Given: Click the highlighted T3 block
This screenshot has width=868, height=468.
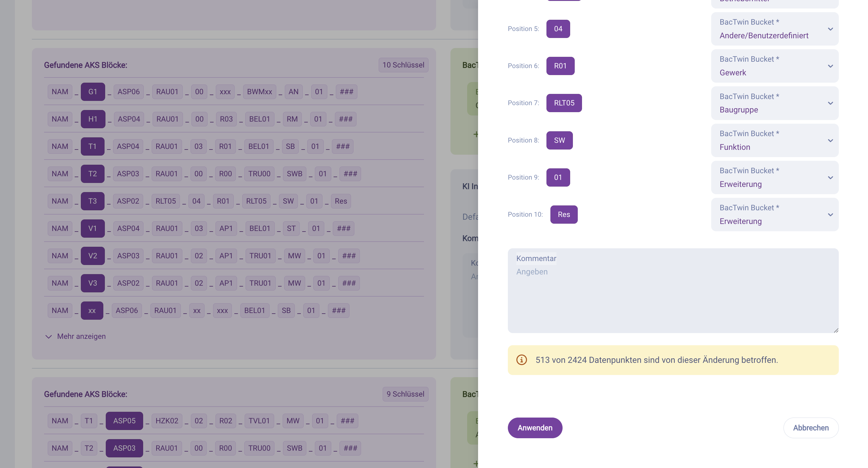Looking at the screenshot, I should coord(92,201).
